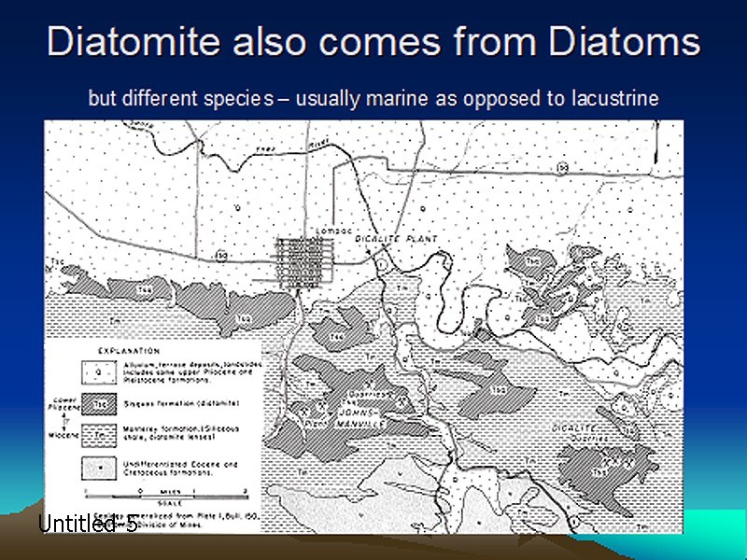Click the dark Tsc diatomite area at lower right
The width and height of the screenshot is (747, 560).
pyautogui.click(x=604, y=473)
